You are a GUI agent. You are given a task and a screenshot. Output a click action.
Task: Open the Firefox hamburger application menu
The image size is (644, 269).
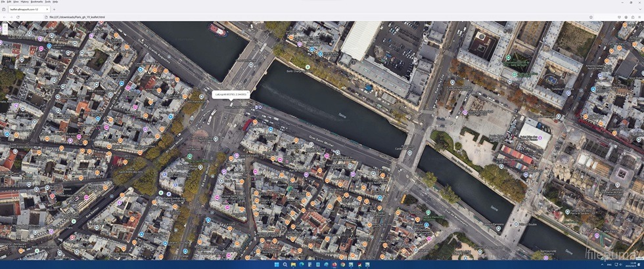point(639,17)
